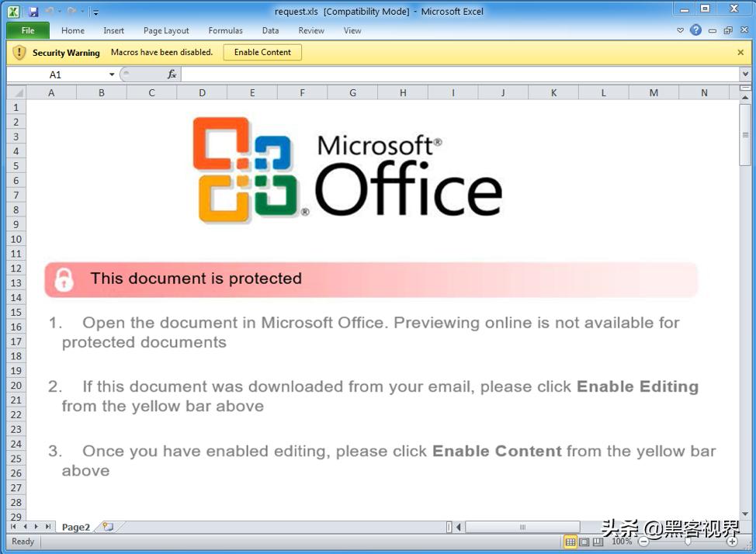Click the insert function fx icon

click(x=172, y=74)
